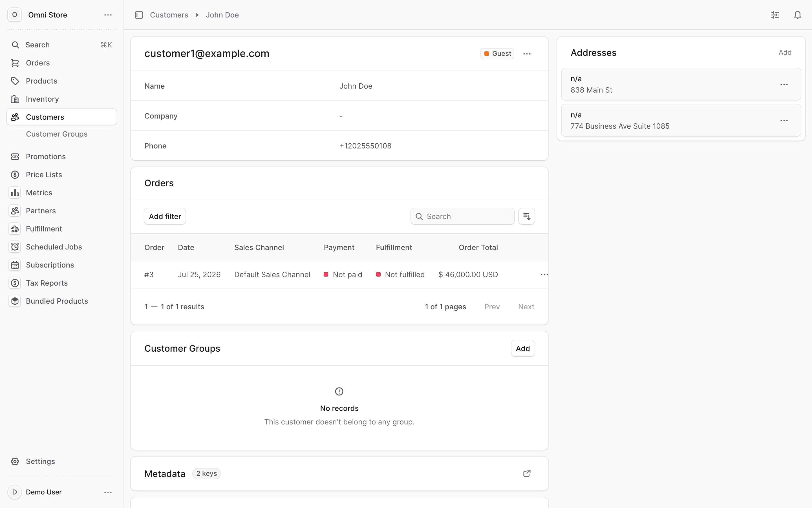Click Add in Addresses panel

click(x=785, y=52)
